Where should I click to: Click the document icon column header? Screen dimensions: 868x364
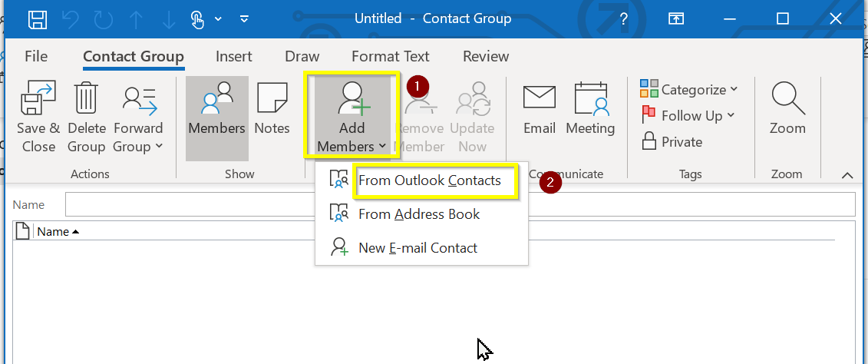pyautogui.click(x=22, y=231)
